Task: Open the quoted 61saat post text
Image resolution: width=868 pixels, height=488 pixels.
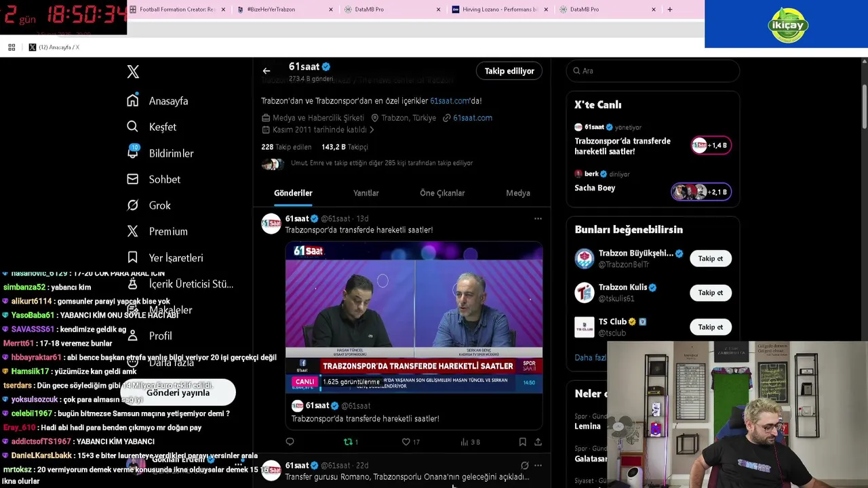Action: tap(366, 419)
